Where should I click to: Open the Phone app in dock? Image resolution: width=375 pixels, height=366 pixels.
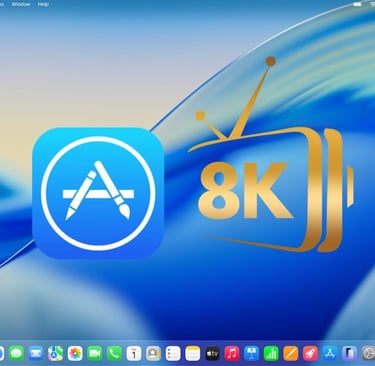114,353
